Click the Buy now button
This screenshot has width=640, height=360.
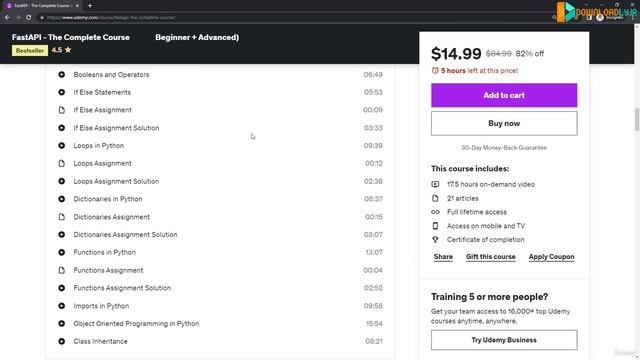point(504,123)
